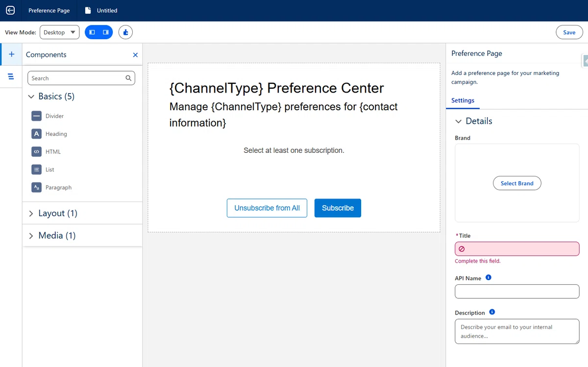
Task: Click the error icon in Title field
Action: pos(462,249)
